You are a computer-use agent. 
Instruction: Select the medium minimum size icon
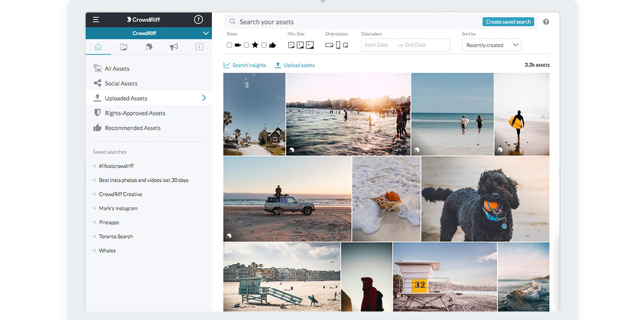click(x=300, y=45)
